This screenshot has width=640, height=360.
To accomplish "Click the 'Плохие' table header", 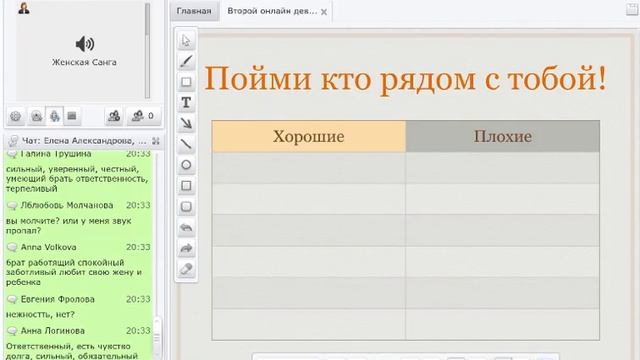I will [503, 136].
